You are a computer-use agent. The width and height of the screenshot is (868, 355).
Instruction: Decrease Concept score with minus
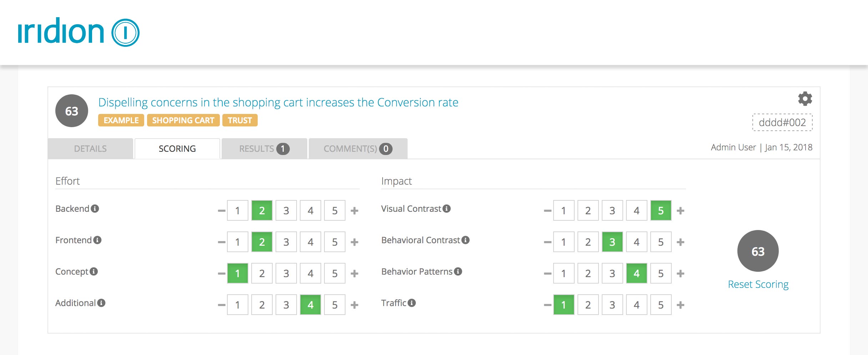222,274
